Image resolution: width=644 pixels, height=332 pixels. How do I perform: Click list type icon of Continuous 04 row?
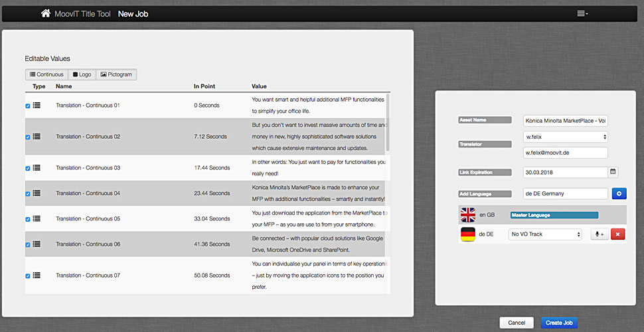pos(36,193)
